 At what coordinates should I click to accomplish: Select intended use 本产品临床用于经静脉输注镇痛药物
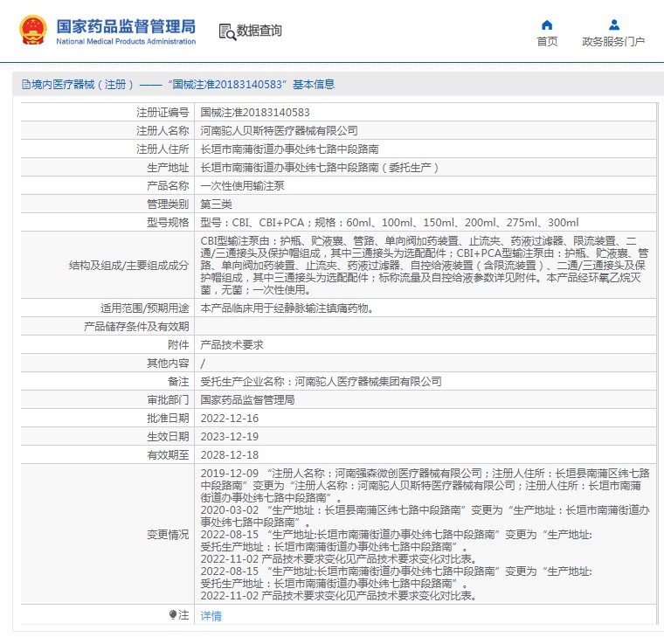pos(287,308)
